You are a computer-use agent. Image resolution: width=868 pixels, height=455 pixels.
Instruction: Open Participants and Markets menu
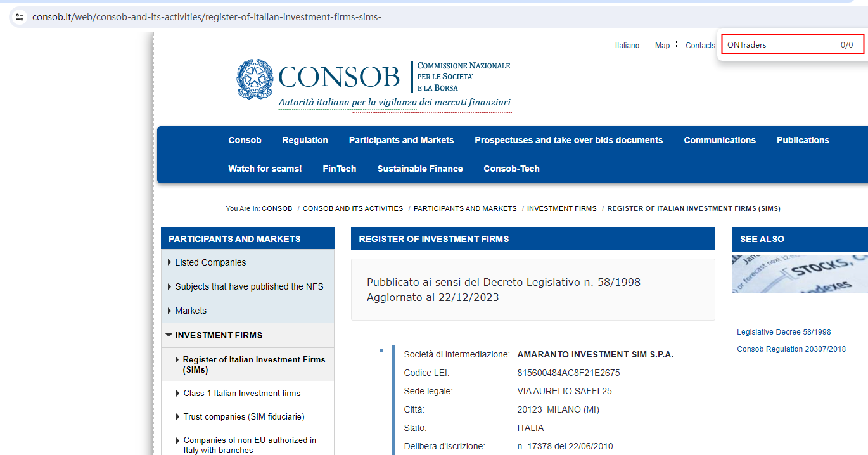(401, 140)
